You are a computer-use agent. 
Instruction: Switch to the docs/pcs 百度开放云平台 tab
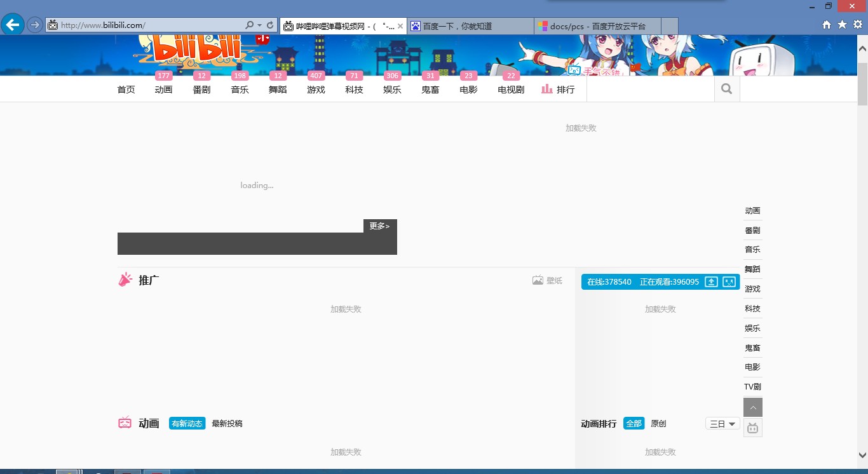tap(597, 26)
